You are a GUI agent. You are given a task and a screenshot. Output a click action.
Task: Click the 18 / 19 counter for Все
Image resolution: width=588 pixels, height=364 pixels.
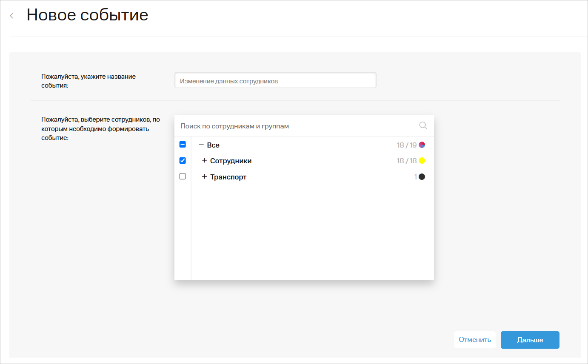point(407,145)
